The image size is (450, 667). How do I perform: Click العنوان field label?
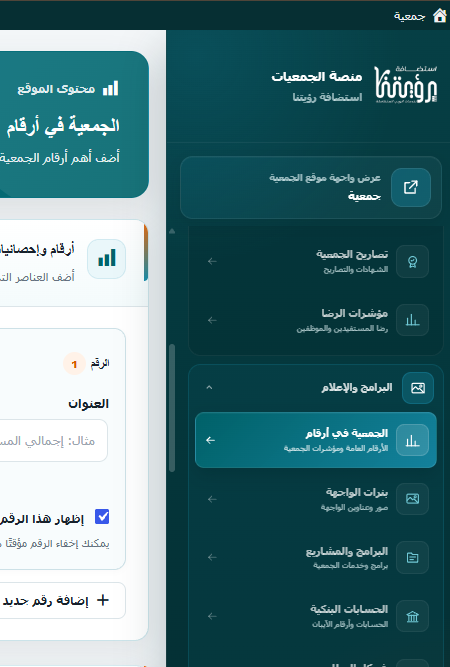pos(88,404)
